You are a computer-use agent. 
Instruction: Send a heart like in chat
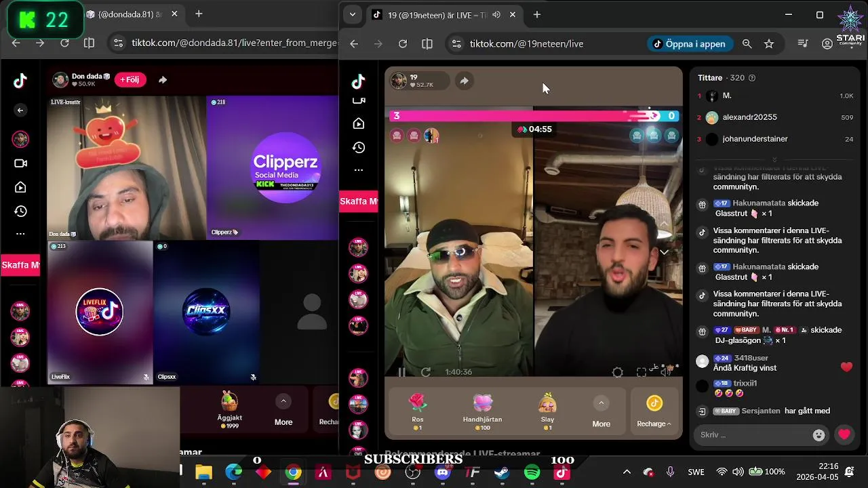(844, 434)
